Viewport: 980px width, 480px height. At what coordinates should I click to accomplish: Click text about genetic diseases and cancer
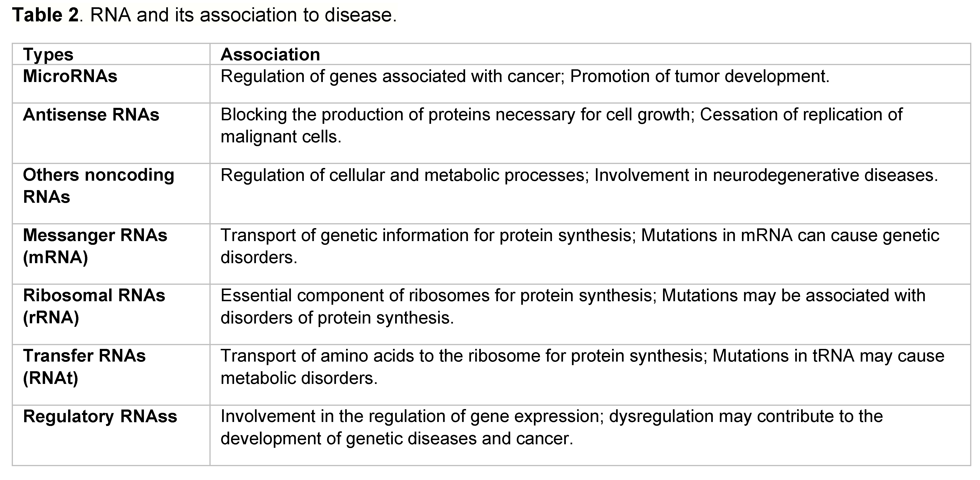click(397, 438)
